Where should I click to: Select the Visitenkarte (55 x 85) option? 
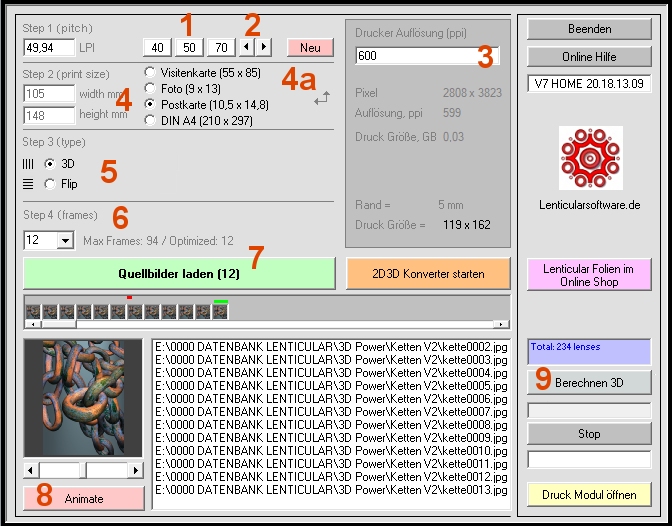(151, 72)
